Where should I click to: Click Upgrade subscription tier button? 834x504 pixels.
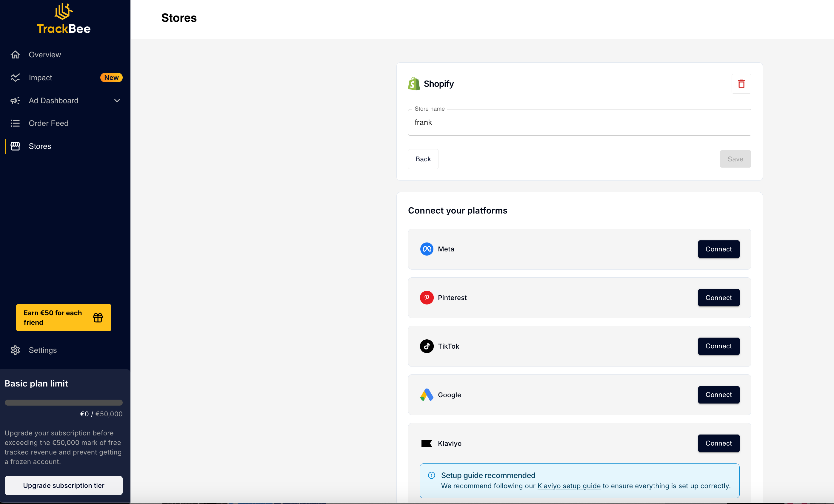pos(64,486)
